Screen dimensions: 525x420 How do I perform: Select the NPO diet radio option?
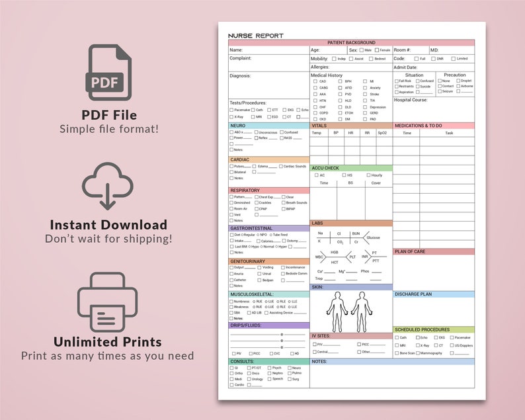[x=258, y=235]
